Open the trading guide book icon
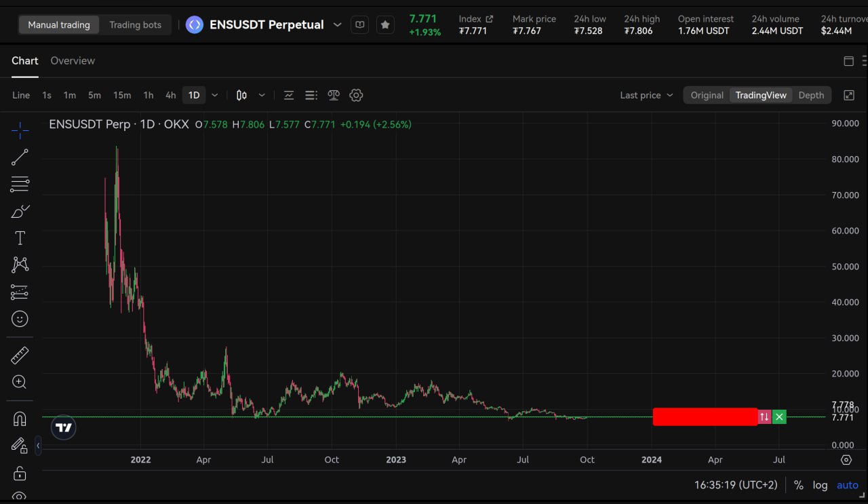Screen dimensions: 868x504 coord(360,25)
